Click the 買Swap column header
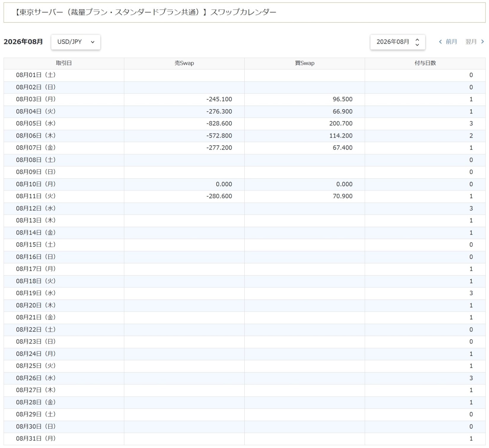489x448 pixels. click(x=305, y=63)
